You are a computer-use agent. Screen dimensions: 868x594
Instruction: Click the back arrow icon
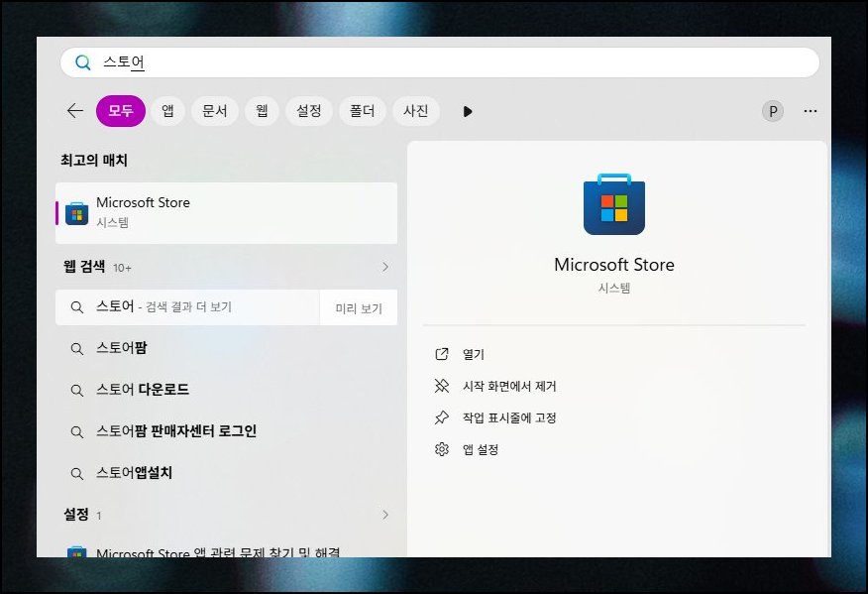pyautogui.click(x=75, y=111)
